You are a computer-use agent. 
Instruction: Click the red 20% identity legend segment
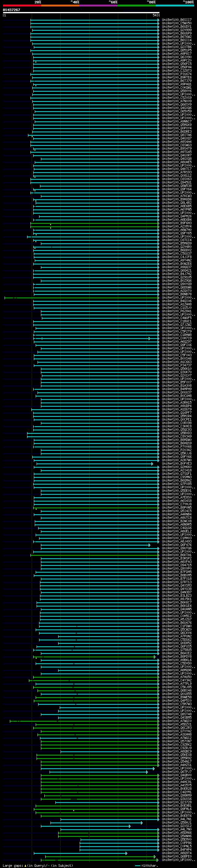tap(22, 6)
